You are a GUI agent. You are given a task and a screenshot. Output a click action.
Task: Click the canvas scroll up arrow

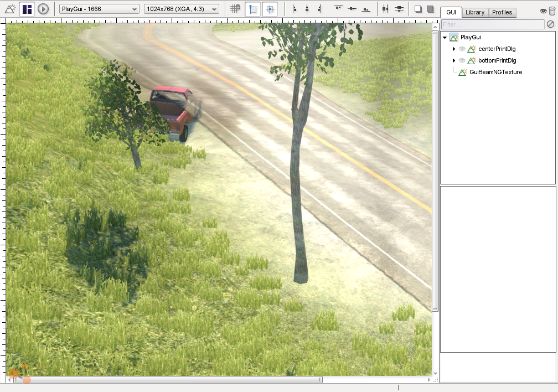435,27
